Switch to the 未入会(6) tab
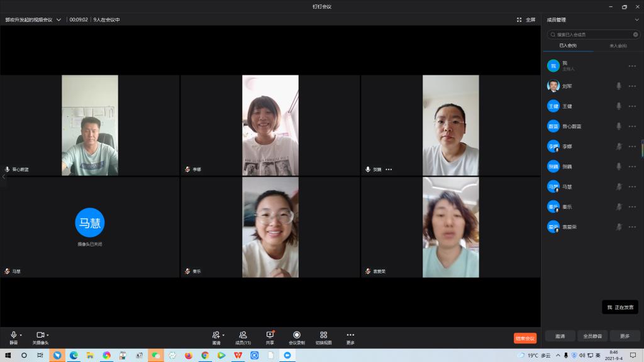Screen dimensions: 644x362 coord(618,46)
